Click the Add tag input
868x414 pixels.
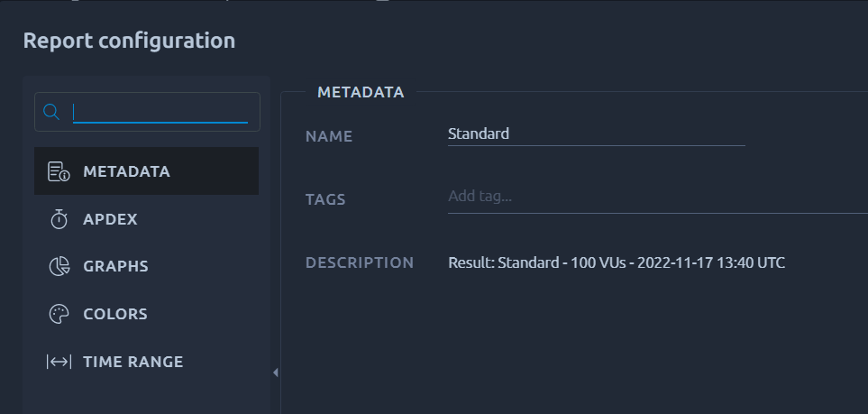click(x=658, y=197)
